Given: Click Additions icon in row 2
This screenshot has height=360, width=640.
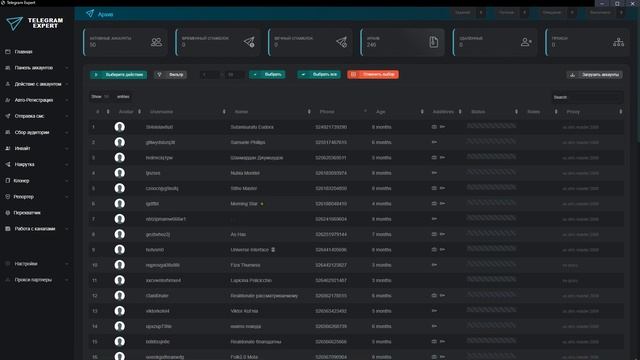Looking at the screenshot, I should 434,142.
